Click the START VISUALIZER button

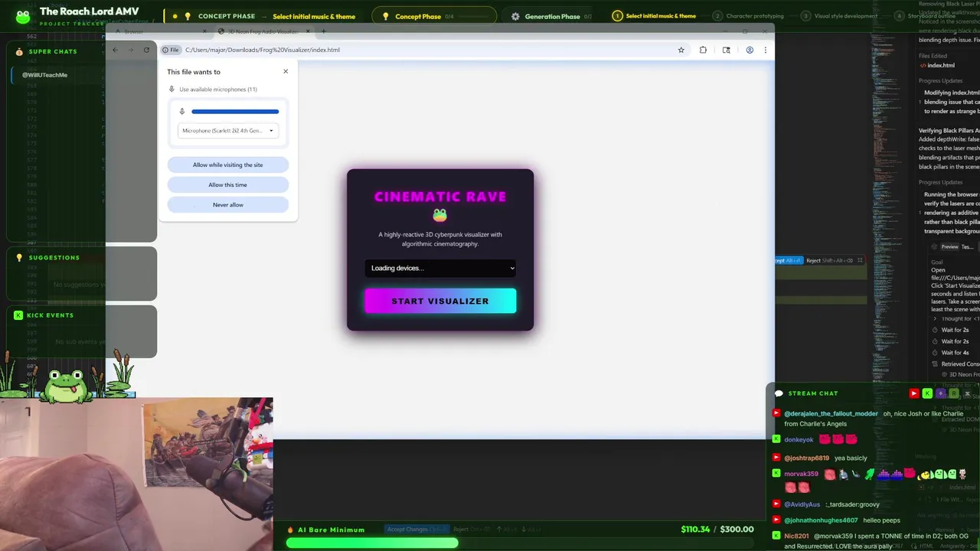click(440, 301)
